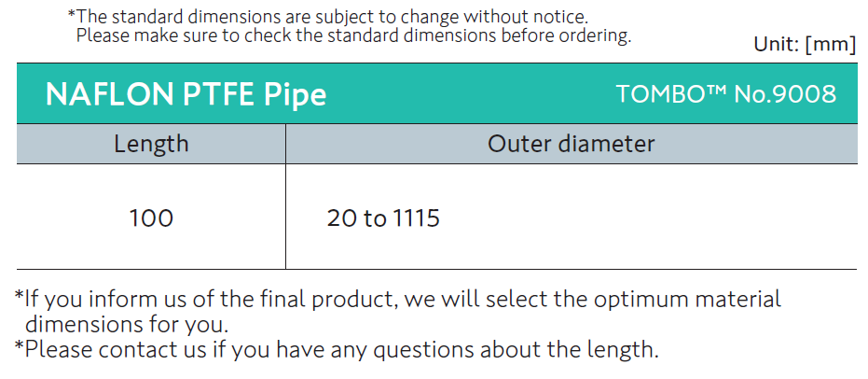Click the Length column header
Image resolution: width=868 pixels, height=379 pixels.
pyautogui.click(x=151, y=144)
